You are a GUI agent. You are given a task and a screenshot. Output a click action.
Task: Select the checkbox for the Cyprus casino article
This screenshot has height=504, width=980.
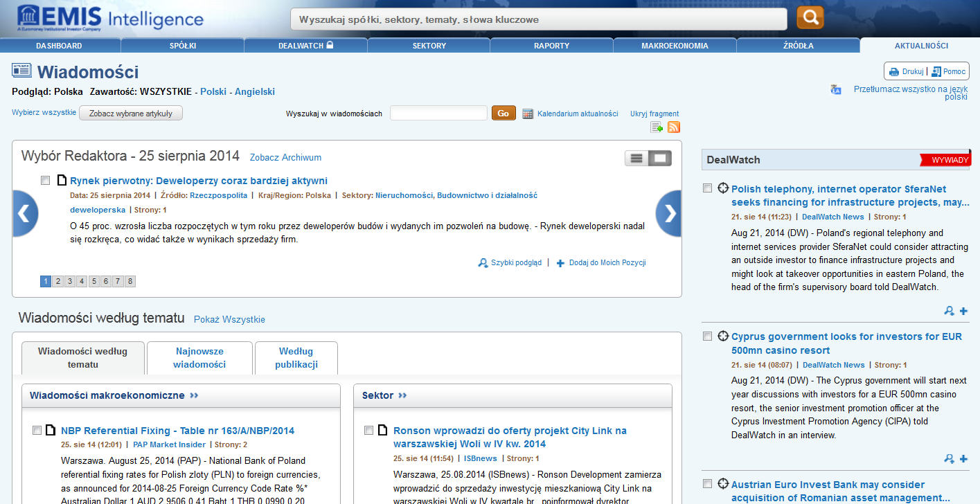coord(707,336)
